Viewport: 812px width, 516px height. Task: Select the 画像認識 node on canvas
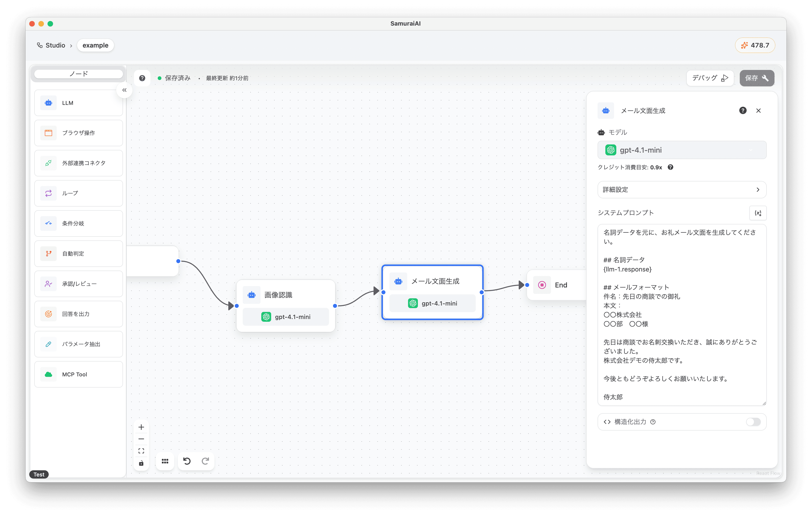286,295
